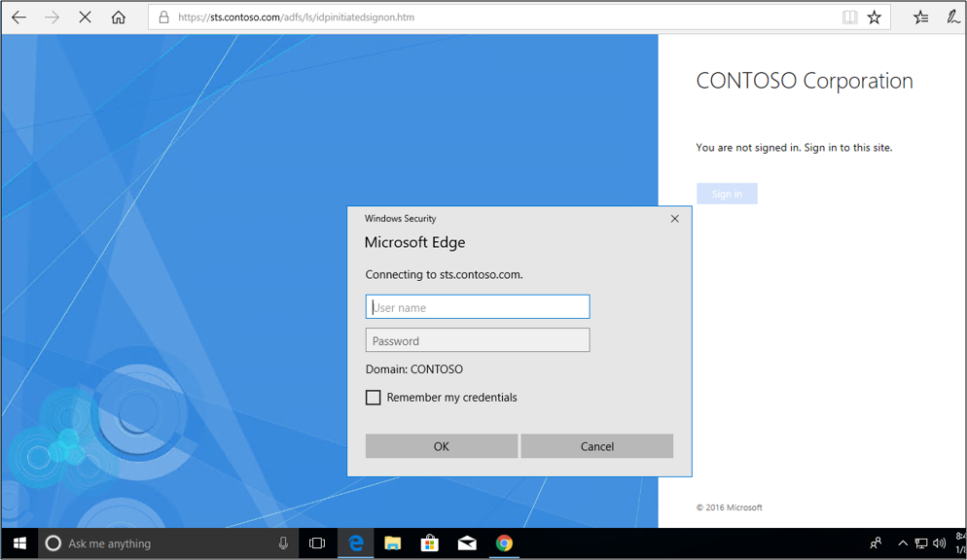The width and height of the screenshot is (967, 560).
Task: Open Microsoft Edge from the taskbar
Action: point(356,543)
